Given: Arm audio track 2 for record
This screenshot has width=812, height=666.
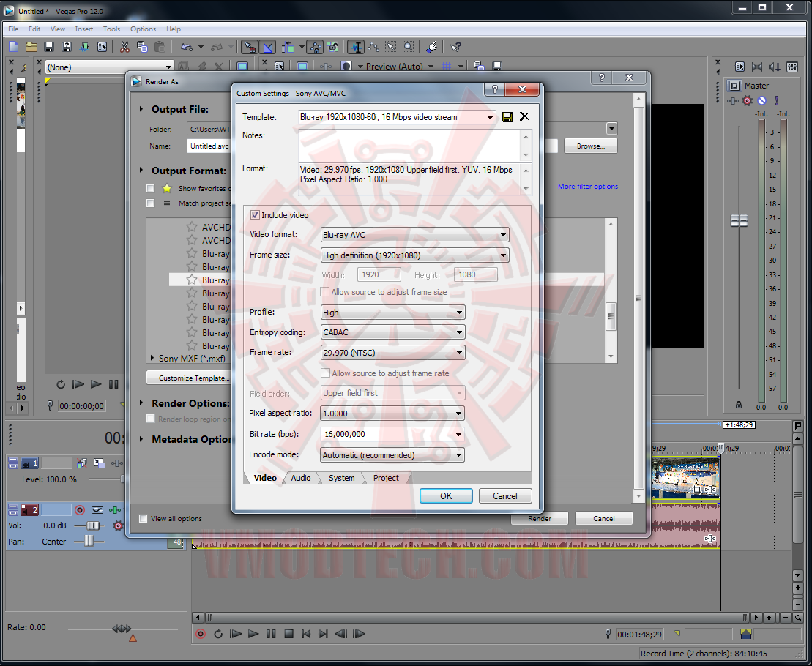Looking at the screenshot, I should [80, 510].
